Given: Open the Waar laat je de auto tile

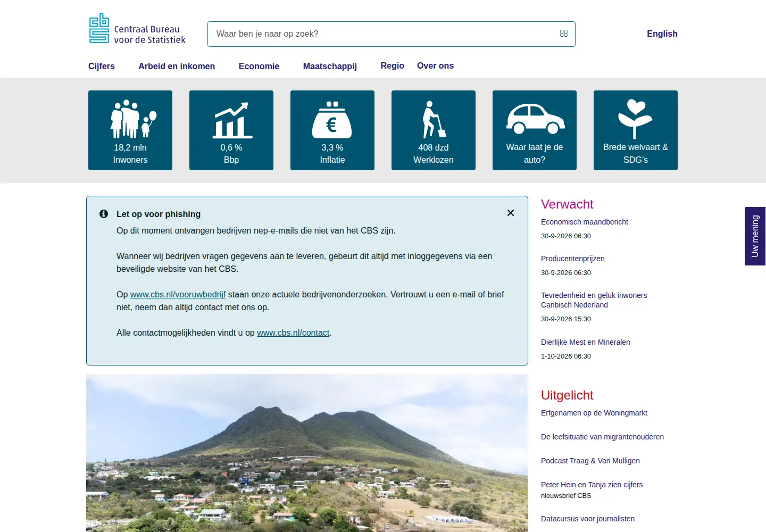Looking at the screenshot, I should pyautogui.click(x=535, y=130).
